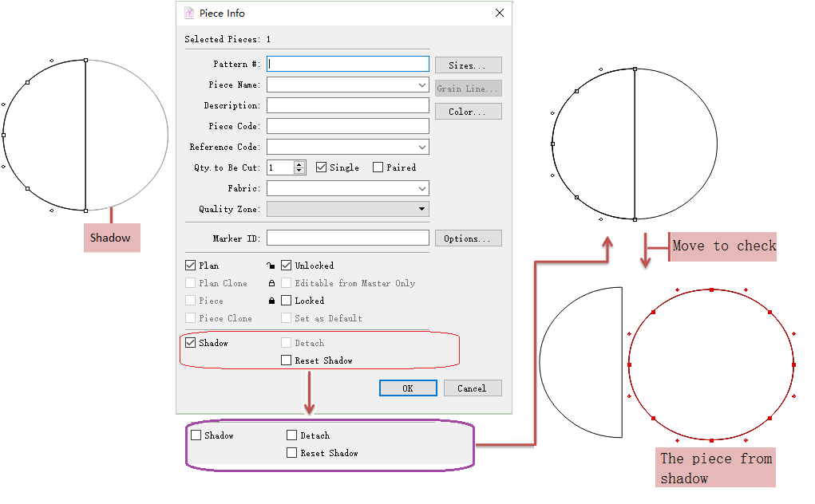Click into the Pattern # input field
Image resolution: width=815 pixels, height=504 pixels.
(348, 64)
